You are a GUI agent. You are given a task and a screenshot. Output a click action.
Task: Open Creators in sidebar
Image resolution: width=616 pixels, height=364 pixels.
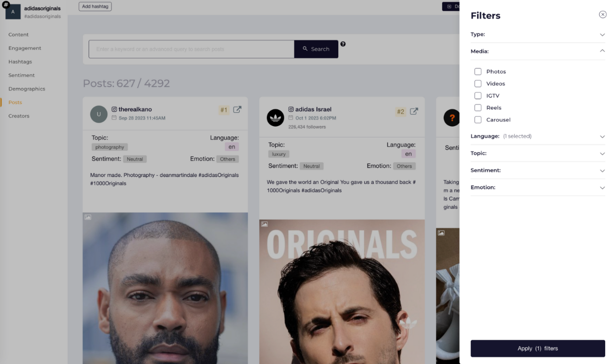(x=19, y=116)
